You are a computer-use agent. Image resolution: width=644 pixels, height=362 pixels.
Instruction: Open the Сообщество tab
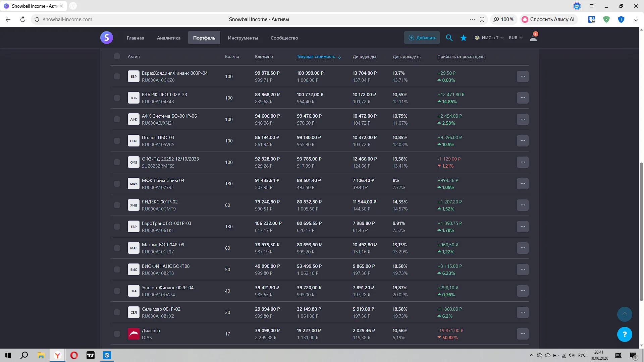[284, 38]
